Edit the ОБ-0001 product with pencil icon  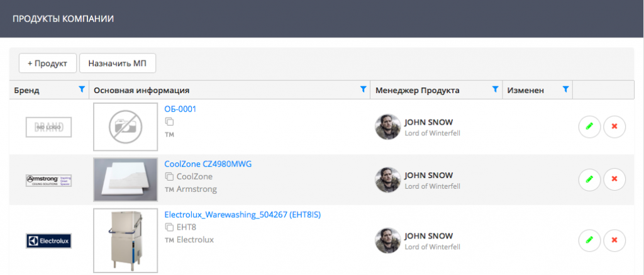tap(589, 126)
